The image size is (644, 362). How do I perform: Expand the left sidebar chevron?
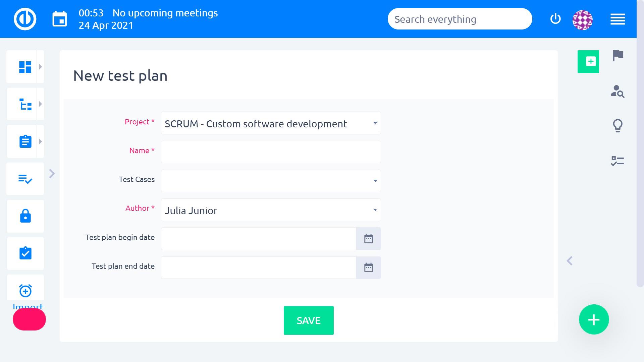point(52,174)
